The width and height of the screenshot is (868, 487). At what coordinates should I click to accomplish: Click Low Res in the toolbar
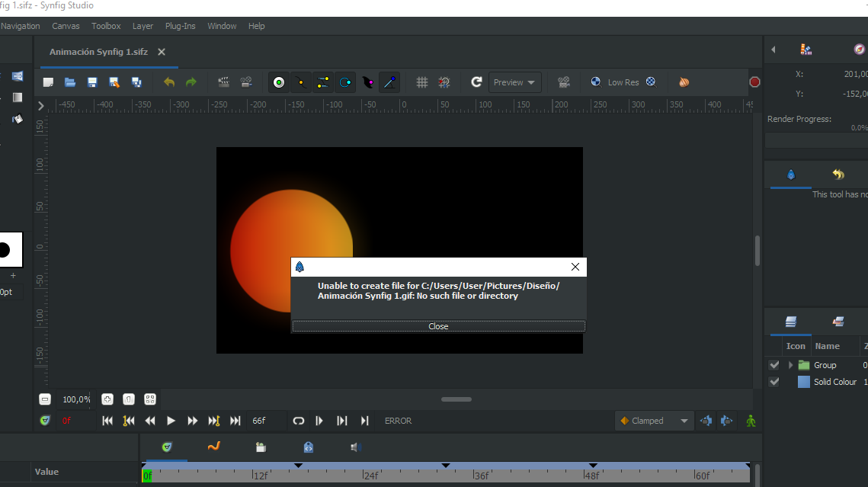pyautogui.click(x=622, y=82)
